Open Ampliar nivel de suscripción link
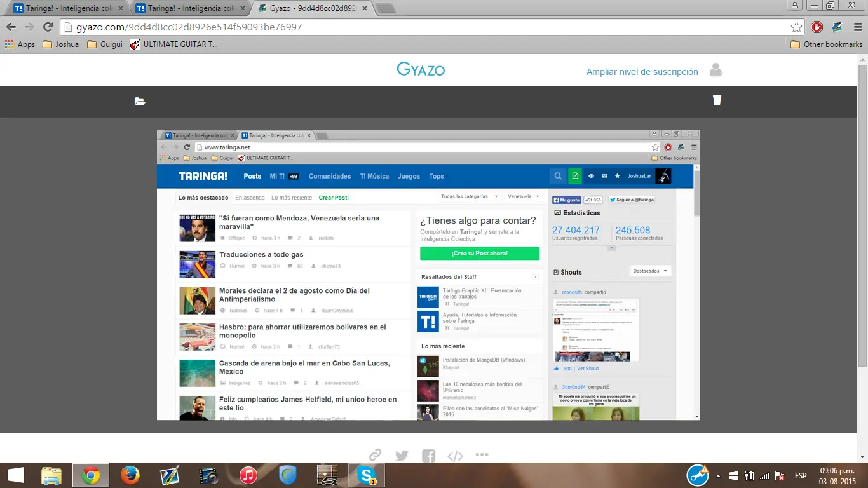Image resolution: width=868 pixels, height=488 pixels. coord(642,72)
